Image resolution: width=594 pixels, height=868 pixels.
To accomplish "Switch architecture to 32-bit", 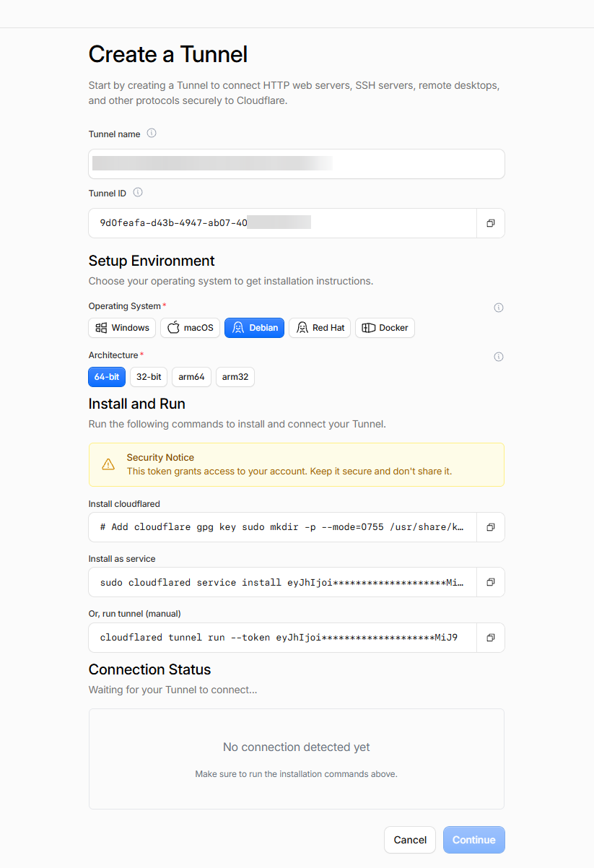I will 149,377.
